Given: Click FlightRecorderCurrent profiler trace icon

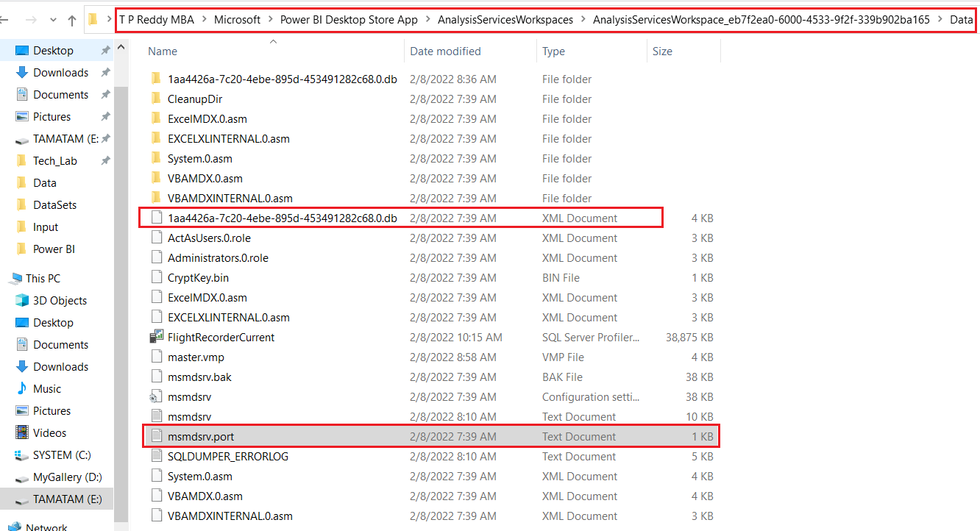Looking at the screenshot, I should coord(155,337).
